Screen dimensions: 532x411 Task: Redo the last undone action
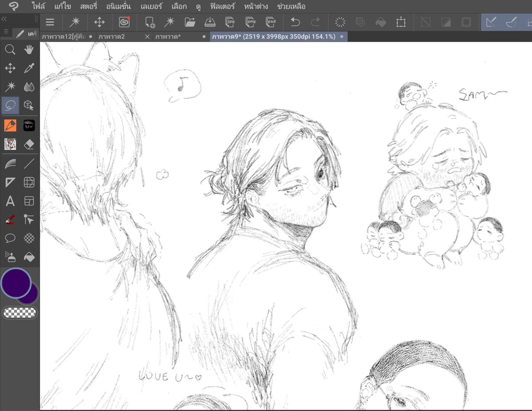315,22
